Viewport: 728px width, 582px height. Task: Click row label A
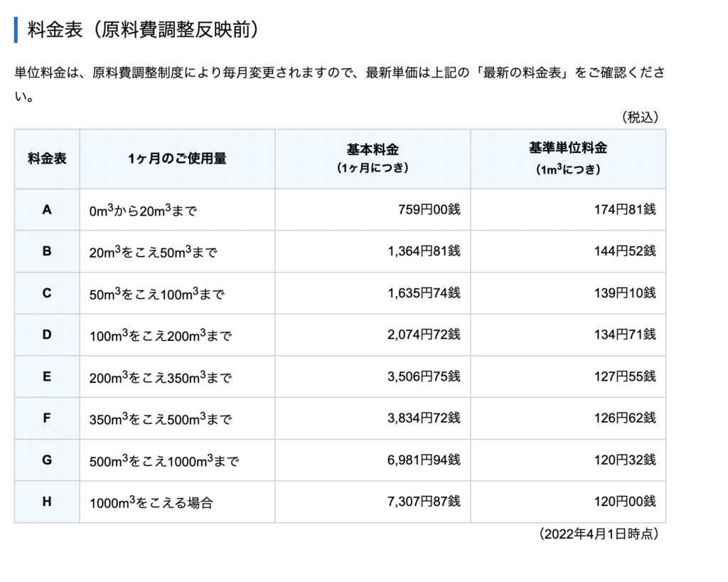[47, 210]
